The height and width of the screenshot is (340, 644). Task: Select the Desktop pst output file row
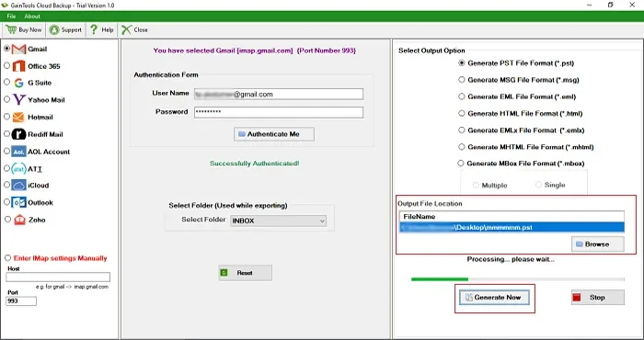pos(512,227)
